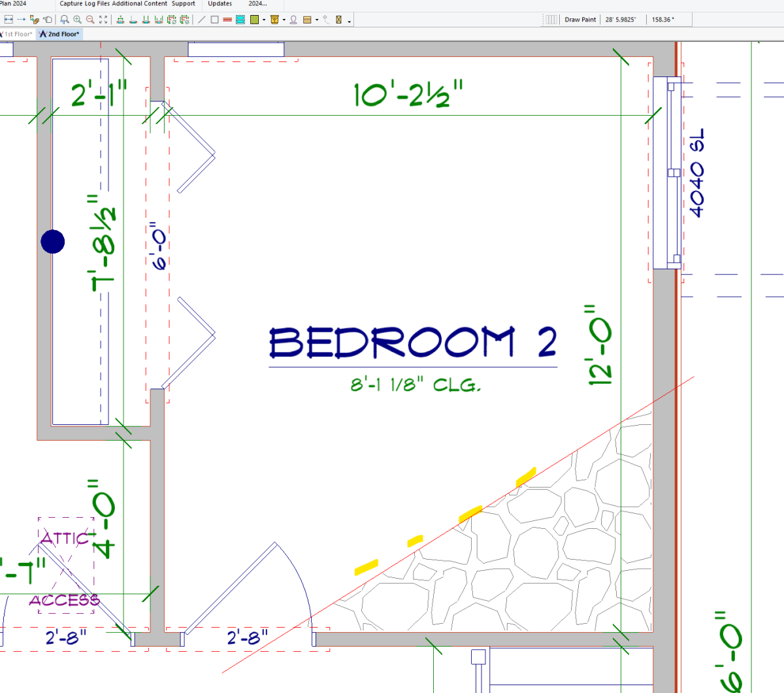784x693 pixels.
Task: Click the 28' 5.9825" length readout
Action: pyautogui.click(x=621, y=20)
